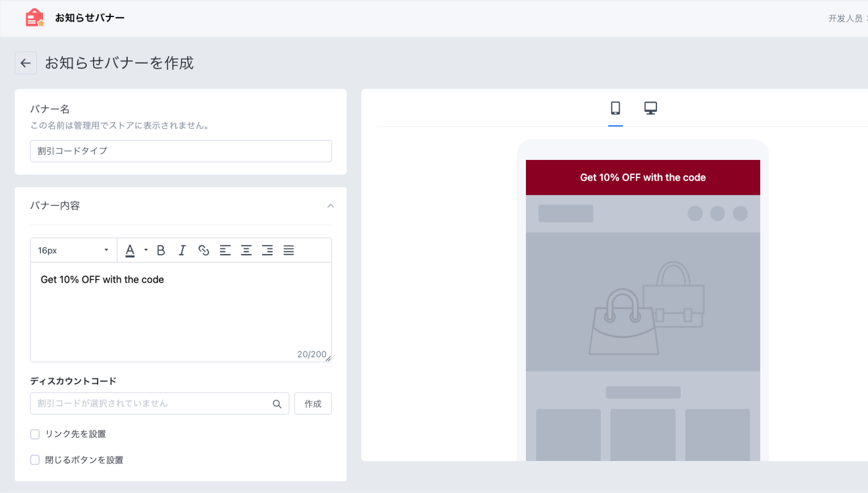Enable the リンク先を設置 checkbox

(35, 434)
